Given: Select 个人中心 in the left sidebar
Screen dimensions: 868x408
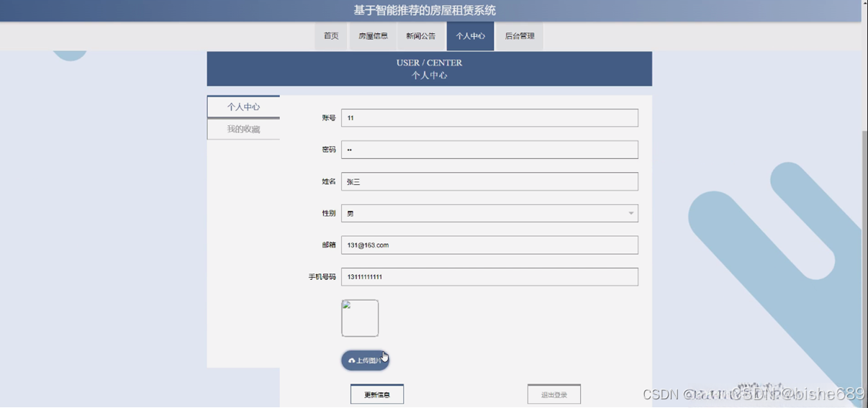Looking at the screenshot, I should (x=243, y=106).
